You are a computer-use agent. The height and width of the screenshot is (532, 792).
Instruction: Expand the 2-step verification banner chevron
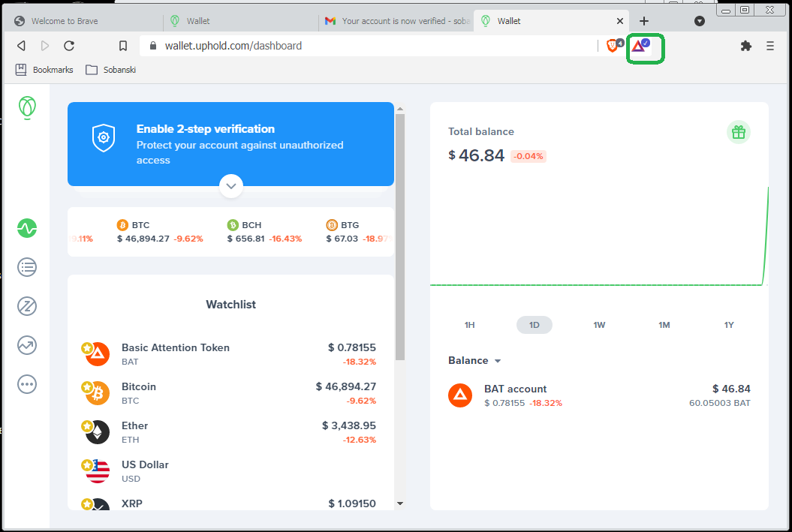pos(231,186)
